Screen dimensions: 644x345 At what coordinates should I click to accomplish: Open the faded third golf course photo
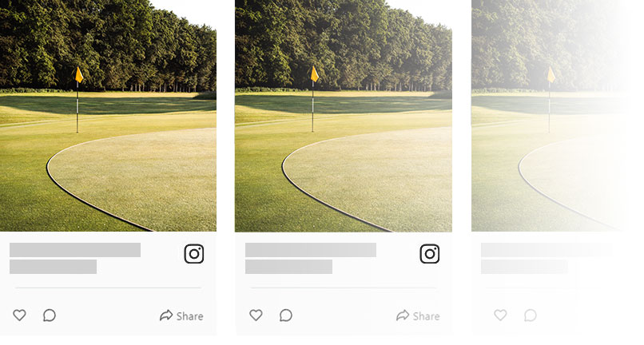[x=551, y=116]
